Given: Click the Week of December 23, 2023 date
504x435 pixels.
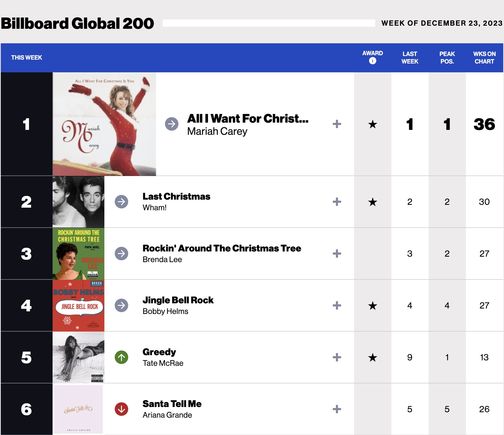Looking at the screenshot, I should (x=442, y=23).
